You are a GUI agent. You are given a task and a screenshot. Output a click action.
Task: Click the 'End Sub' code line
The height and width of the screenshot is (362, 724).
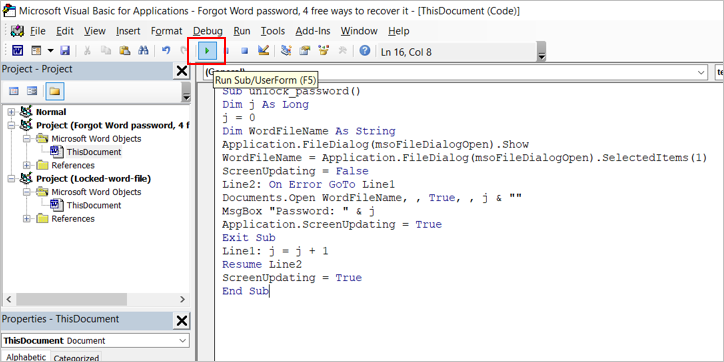click(245, 291)
